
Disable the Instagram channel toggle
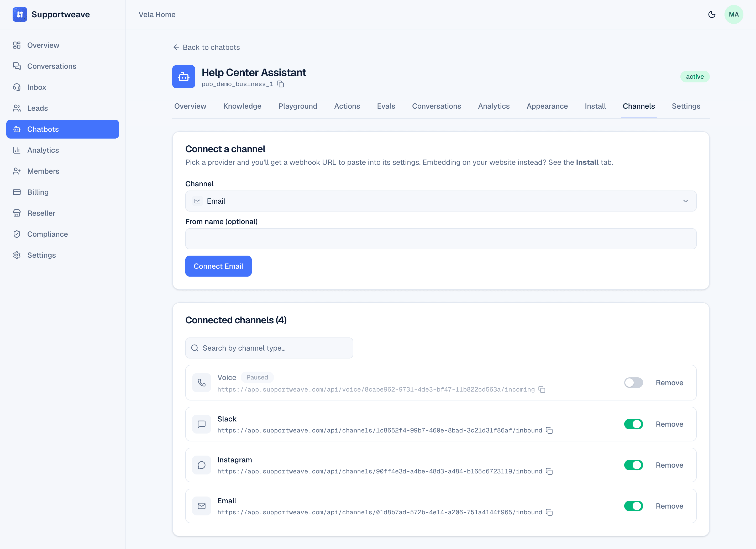633,465
